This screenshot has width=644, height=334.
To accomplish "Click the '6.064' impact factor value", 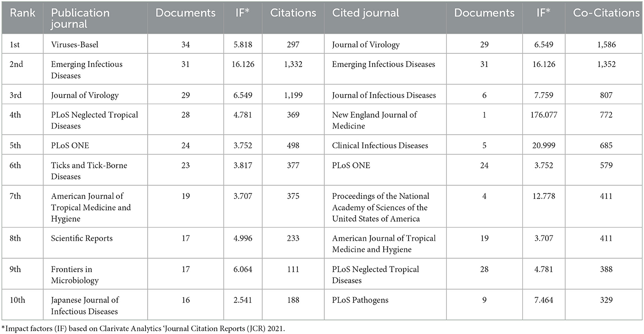I will (243, 269).
